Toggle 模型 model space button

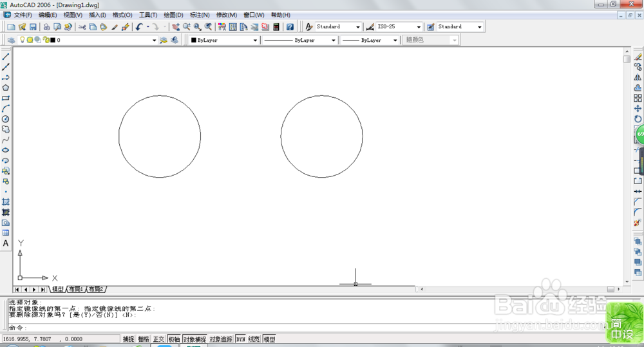click(x=269, y=339)
